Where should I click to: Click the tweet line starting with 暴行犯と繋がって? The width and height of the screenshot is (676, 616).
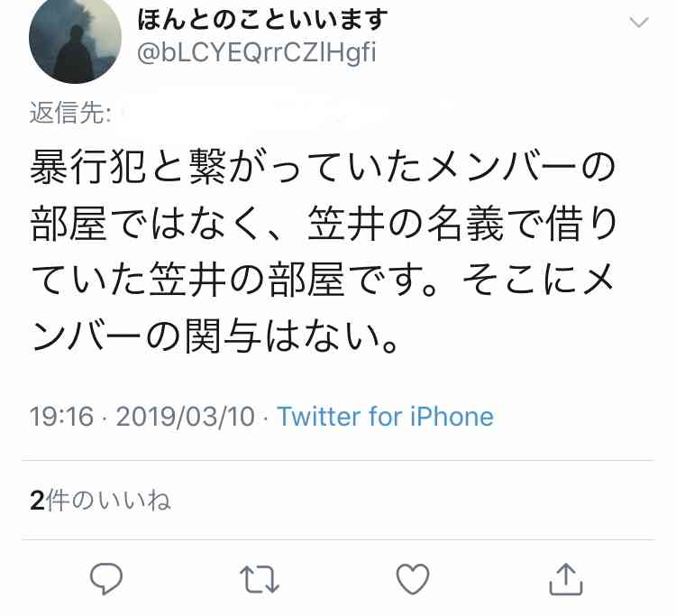click(323, 168)
